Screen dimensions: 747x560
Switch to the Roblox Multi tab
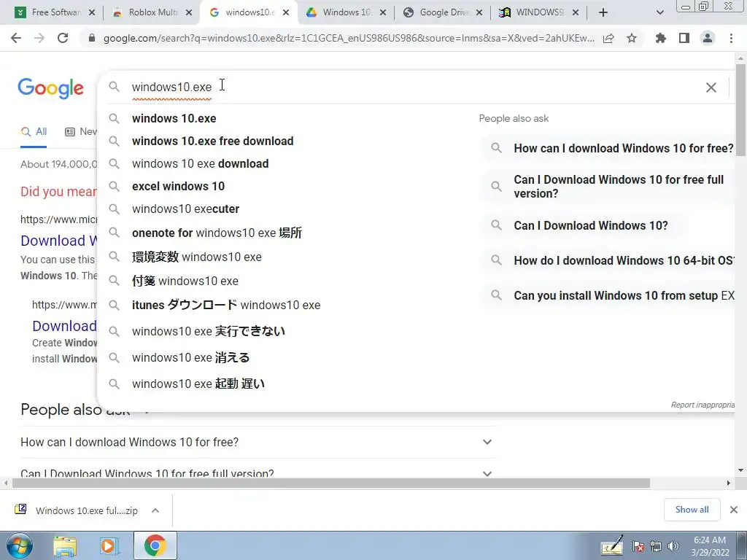(150, 12)
